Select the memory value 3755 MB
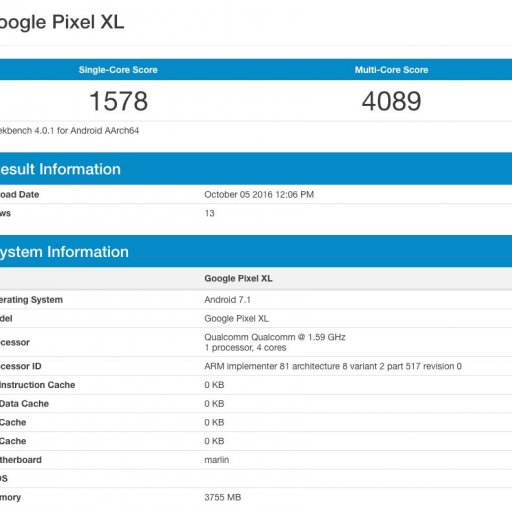The image size is (512, 512). pyautogui.click(x=223, y=497)
